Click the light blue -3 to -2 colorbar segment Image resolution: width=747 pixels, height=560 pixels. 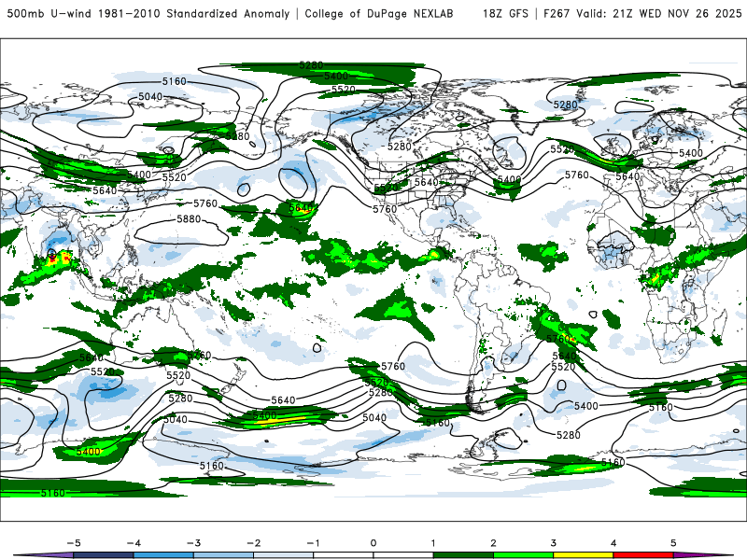point(223,555)
